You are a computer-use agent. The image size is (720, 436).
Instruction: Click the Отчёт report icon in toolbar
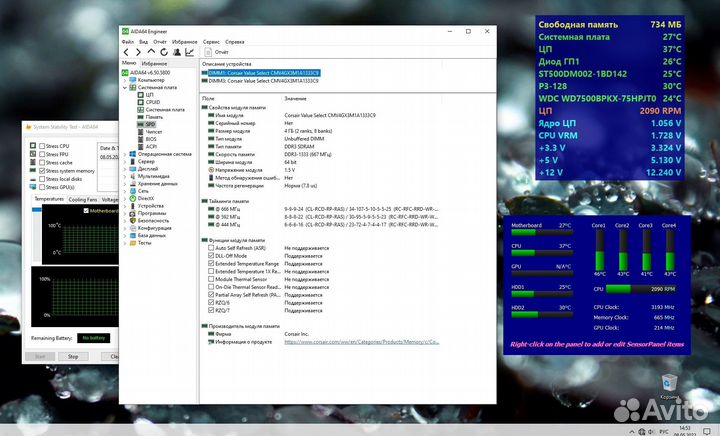(208, 52)
